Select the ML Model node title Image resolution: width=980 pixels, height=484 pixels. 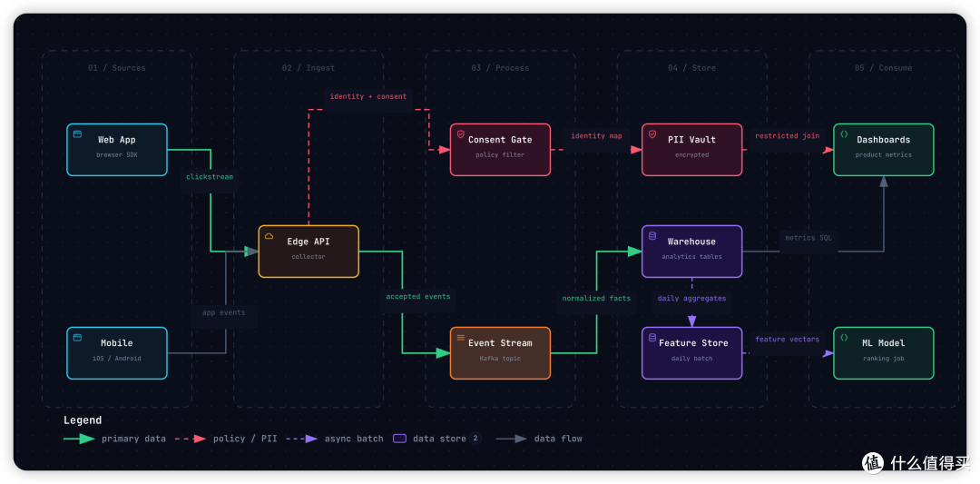(x=883, y=343)
